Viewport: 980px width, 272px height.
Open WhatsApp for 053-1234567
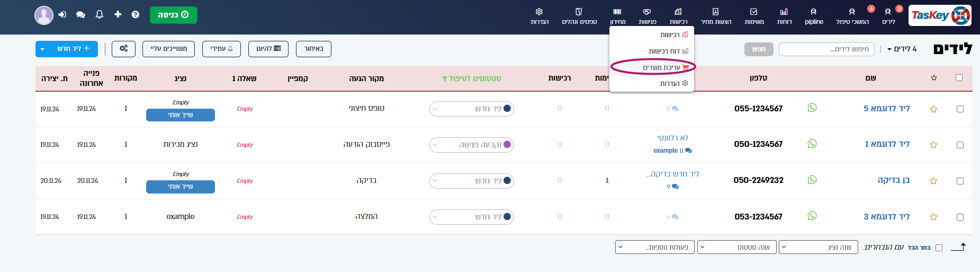[812, 216]
